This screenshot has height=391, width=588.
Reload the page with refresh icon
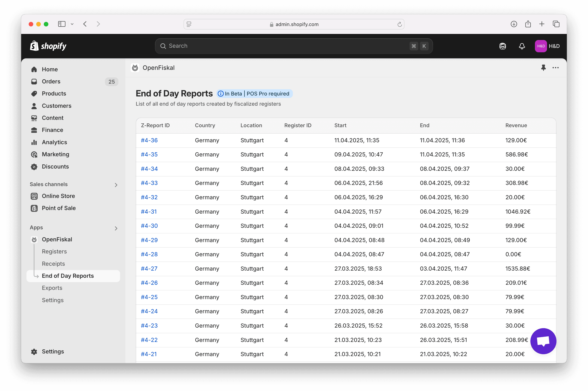pyautogui.click(x=399, y=24)
